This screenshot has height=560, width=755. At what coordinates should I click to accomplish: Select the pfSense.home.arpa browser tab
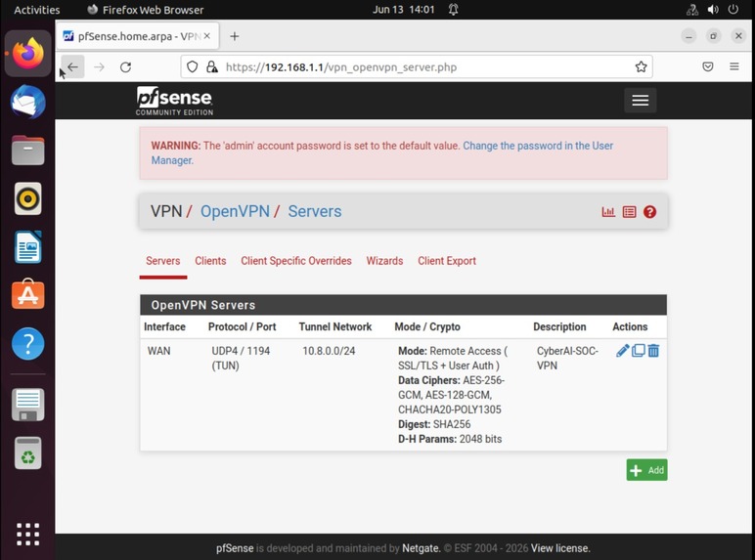pyautogui.click(x=138, y=36)
